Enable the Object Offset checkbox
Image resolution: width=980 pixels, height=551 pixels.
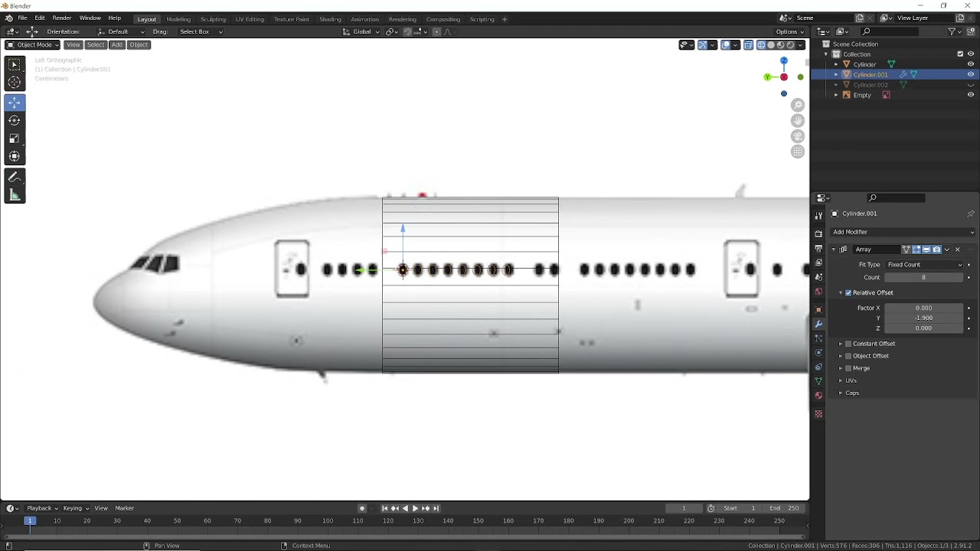[848, 356]
